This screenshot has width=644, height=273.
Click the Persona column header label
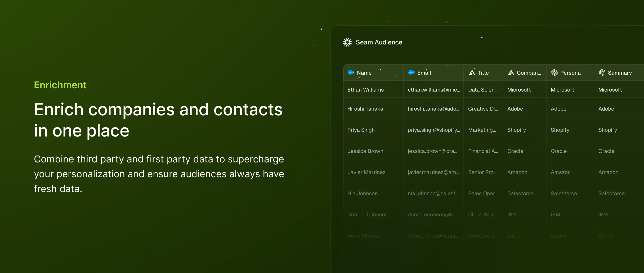pyautogui.click(x=570, y=73)
